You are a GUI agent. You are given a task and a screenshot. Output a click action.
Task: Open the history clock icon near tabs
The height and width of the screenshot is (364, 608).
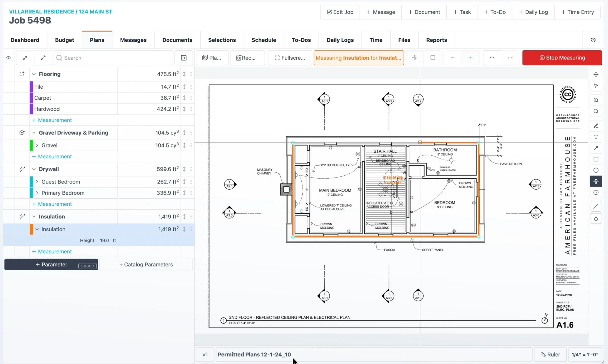(x=593, y=40)
